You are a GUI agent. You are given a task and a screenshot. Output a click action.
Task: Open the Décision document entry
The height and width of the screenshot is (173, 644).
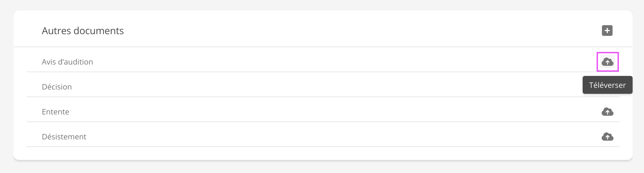[57, 87]
